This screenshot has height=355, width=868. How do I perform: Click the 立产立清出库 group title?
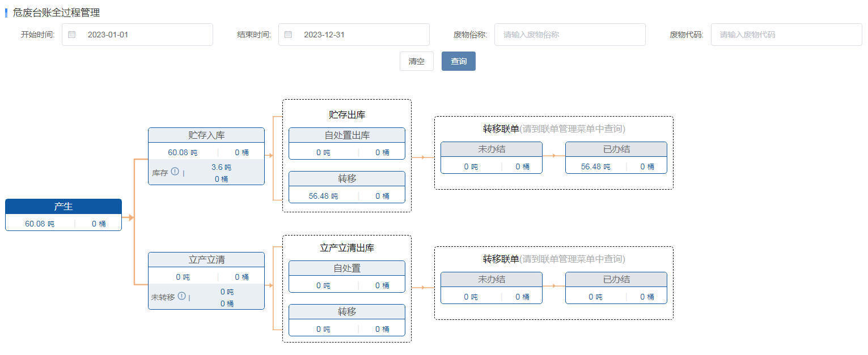tap(347, 248)
